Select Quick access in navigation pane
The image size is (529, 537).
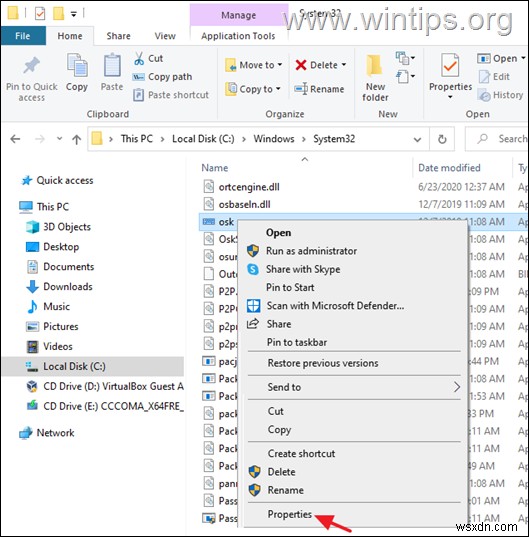tap(57, 180)
